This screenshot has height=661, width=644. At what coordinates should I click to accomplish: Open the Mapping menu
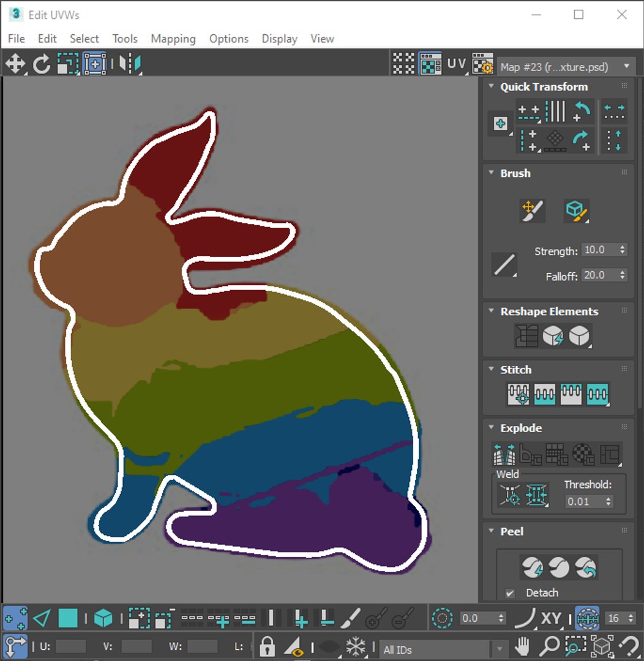[x=173, y=39]
